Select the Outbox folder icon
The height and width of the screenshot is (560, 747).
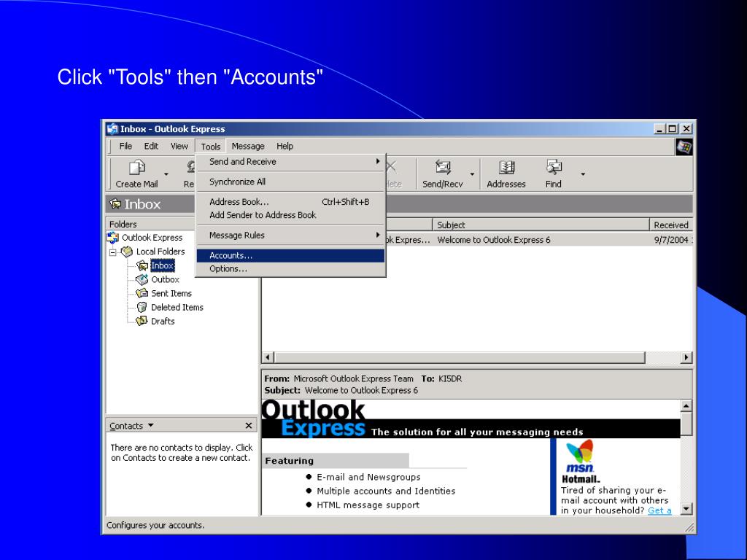pos(142,279)
